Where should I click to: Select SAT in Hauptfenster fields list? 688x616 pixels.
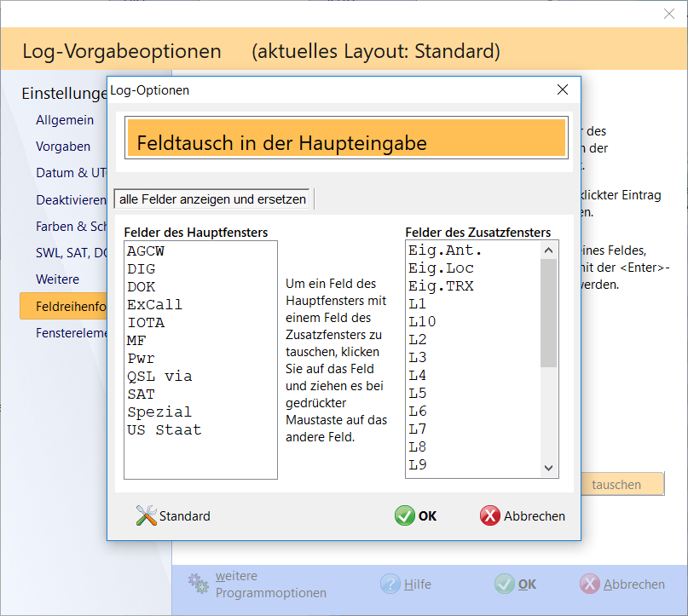click(200, 394)
